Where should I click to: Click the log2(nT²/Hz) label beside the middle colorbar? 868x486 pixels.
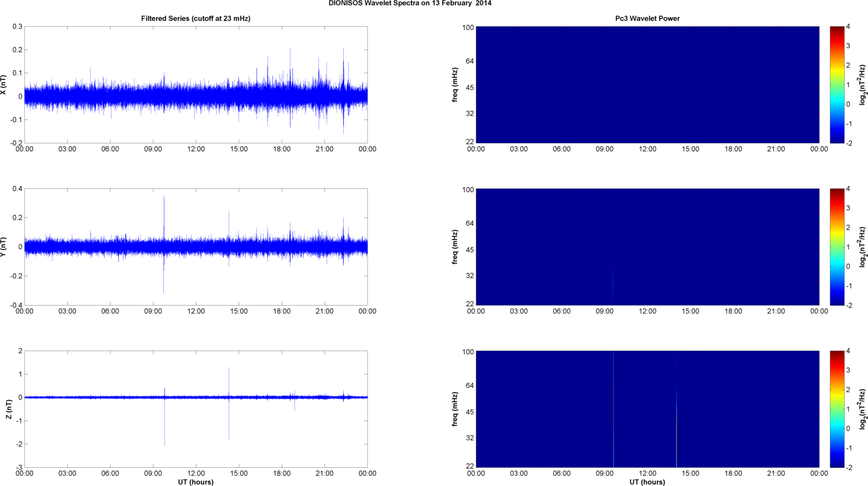pyautogui.click(x=863, y=247)
